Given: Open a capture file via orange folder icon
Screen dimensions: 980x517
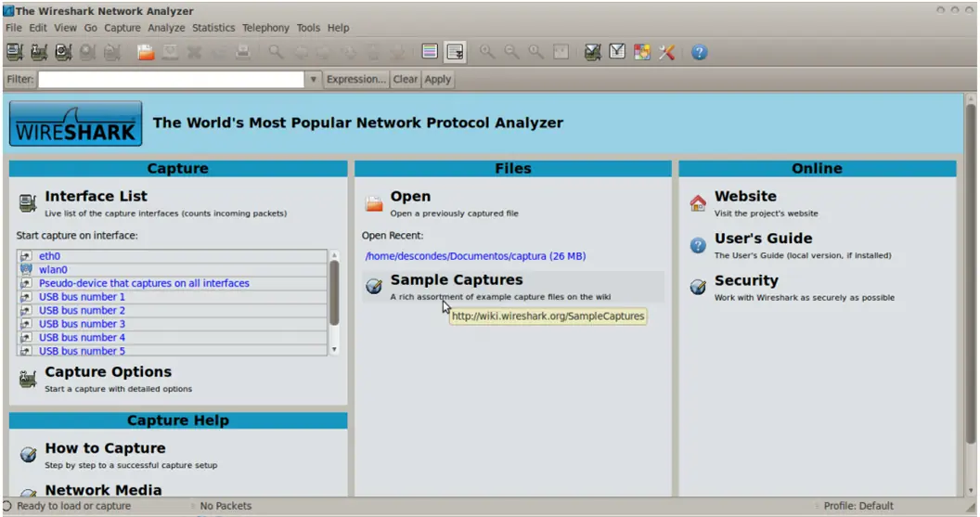Looking at the screenshot, I should coord(146,53).
